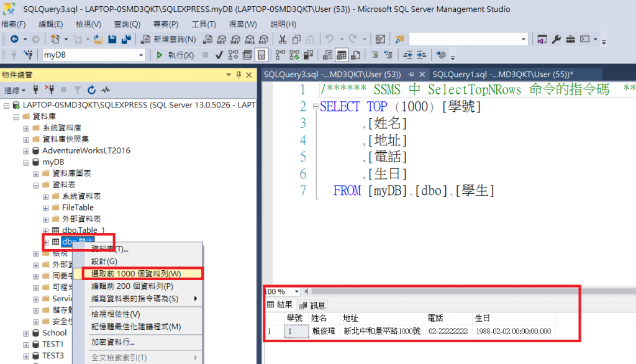Click the Activity Monitor icon in Object Explorer

pyautogui.click(x=106, y=89)
